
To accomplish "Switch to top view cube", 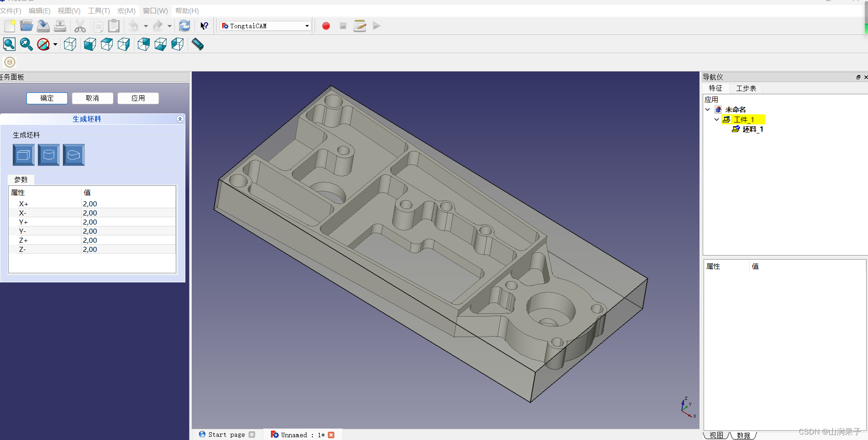I will pyautogui.click(x=107, y=44).
